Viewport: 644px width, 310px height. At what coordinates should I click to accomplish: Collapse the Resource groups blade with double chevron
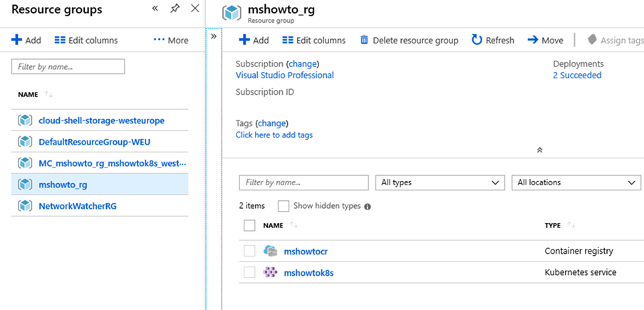click(155, 9)
